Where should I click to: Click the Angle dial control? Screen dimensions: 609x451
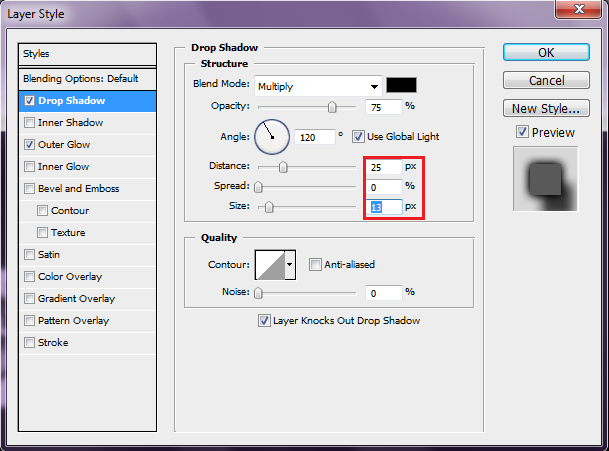pos(272,137)
